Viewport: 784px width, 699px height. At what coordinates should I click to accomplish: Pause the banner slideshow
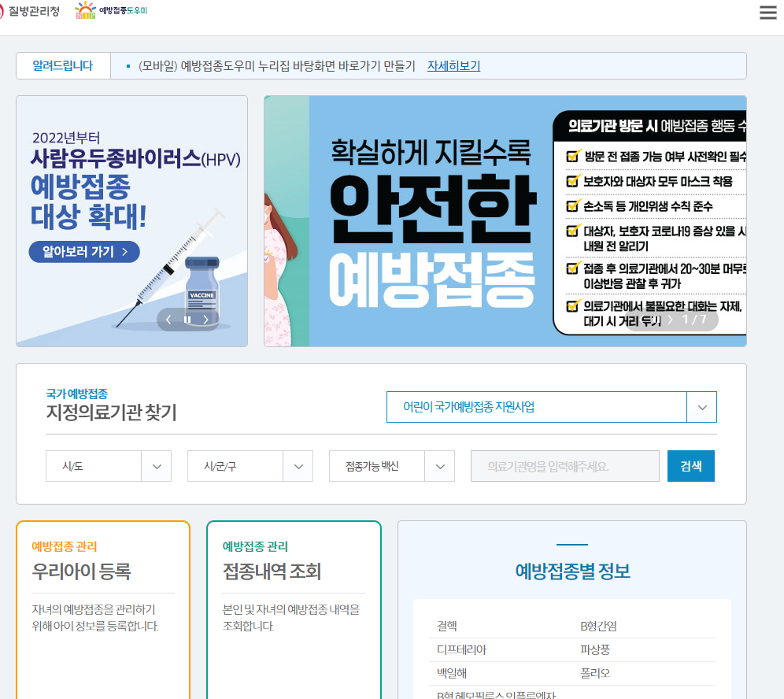187,320
